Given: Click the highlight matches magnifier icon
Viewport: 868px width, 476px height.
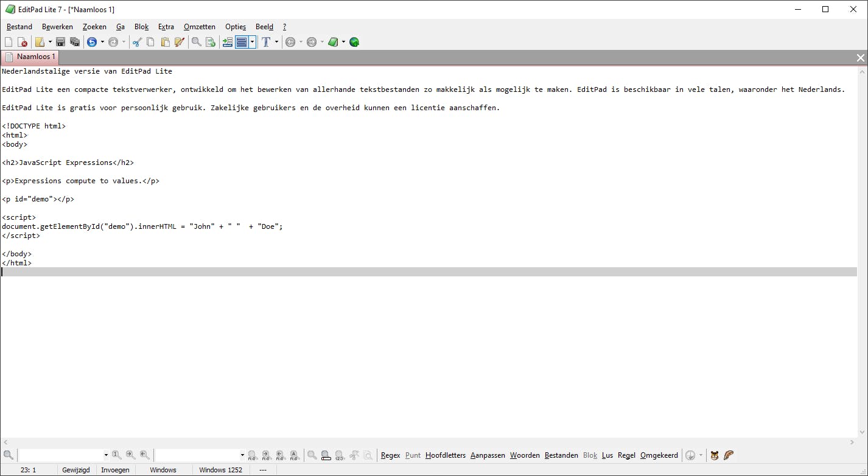Looking at the screenshot, I should 326,455.
